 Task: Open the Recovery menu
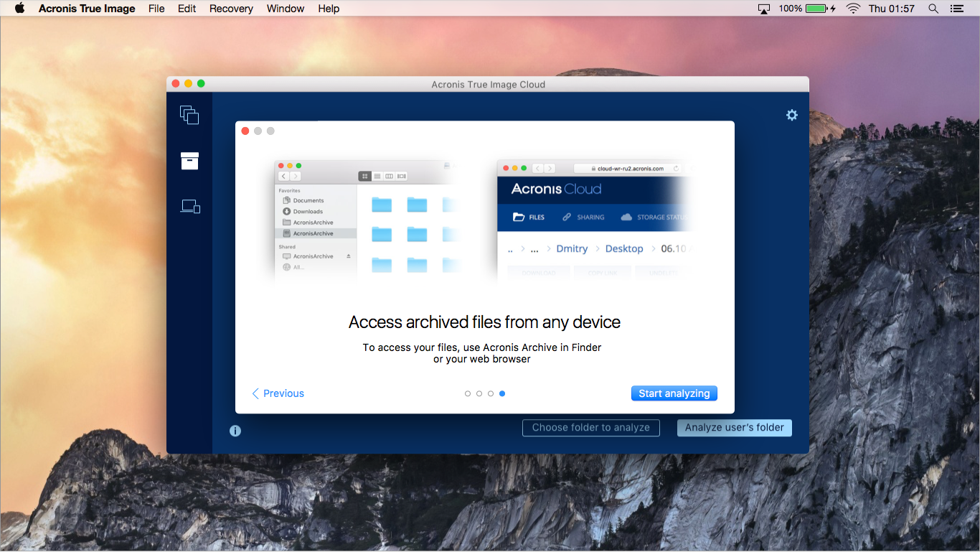(x=231, y=9)
